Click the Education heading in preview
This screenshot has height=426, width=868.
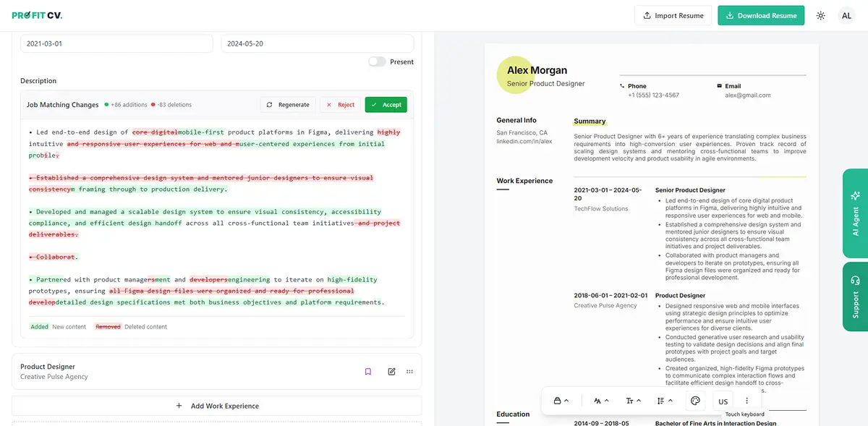513,414
